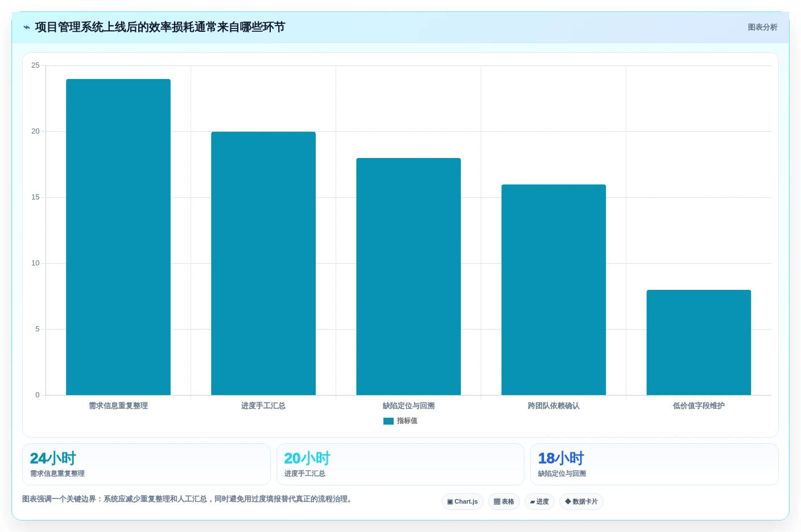
Task: Click the bar icon in 进度 chip
Action: coord(532,502)
